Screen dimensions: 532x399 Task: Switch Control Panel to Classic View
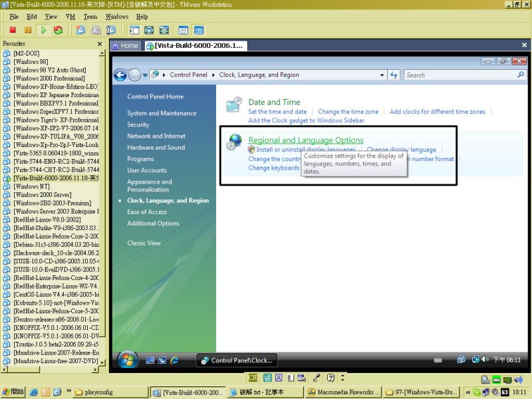pyautogui.click(x=144, y=243)
